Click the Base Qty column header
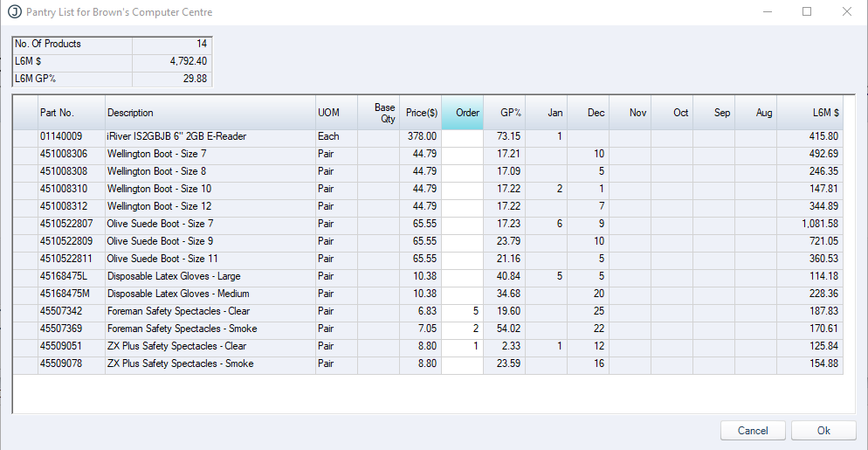Viewport: 868px width, 450px height. pos(379,113)
